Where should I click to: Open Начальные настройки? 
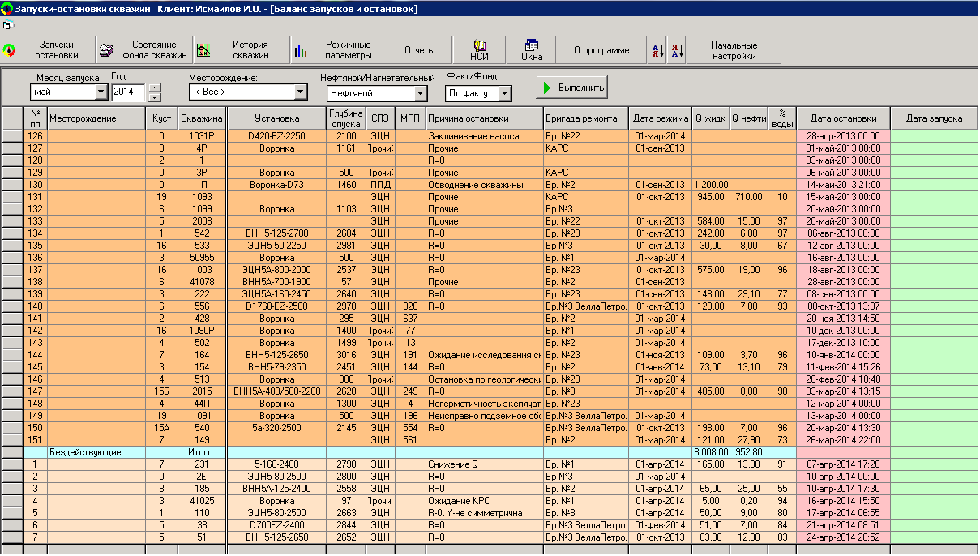point(734,50)
